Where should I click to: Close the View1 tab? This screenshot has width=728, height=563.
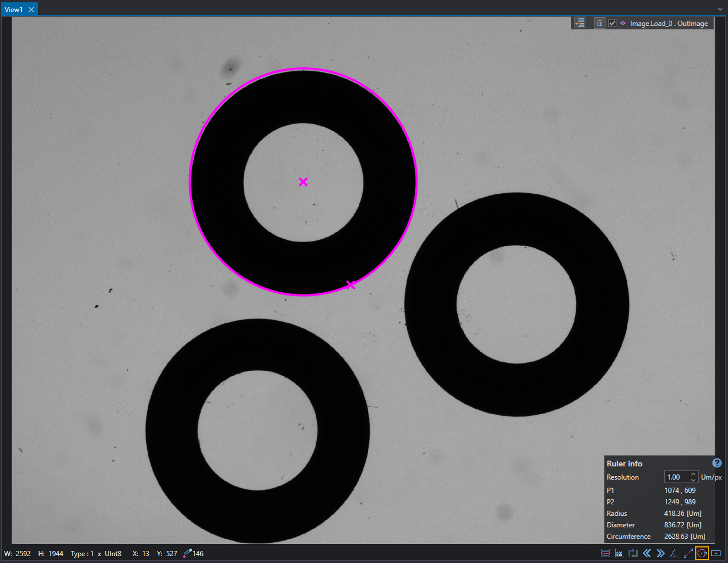(32, 9)
